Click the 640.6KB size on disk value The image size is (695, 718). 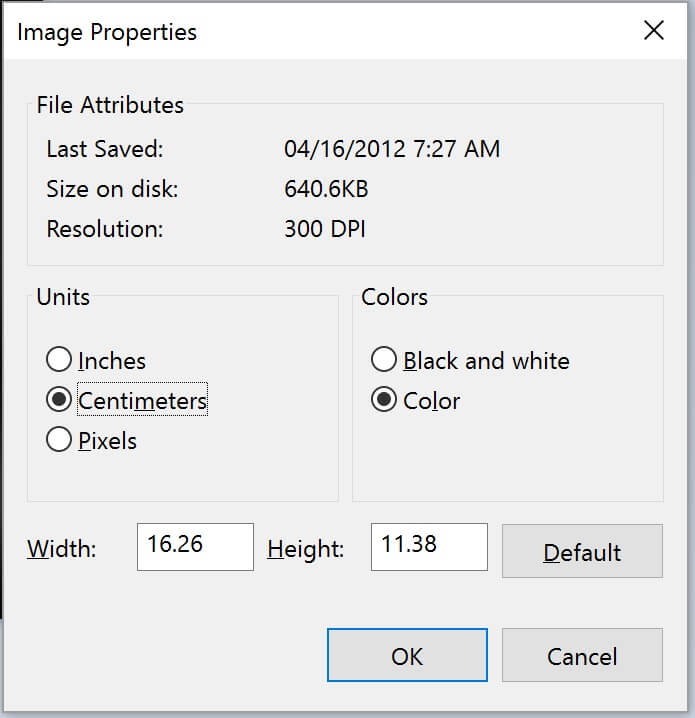(326, 189)
